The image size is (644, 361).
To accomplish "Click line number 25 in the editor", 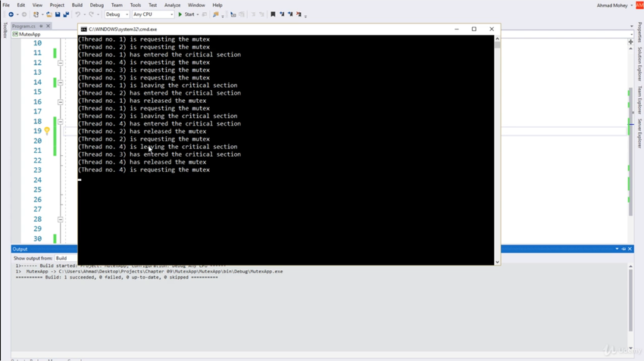I will (37, 189).
